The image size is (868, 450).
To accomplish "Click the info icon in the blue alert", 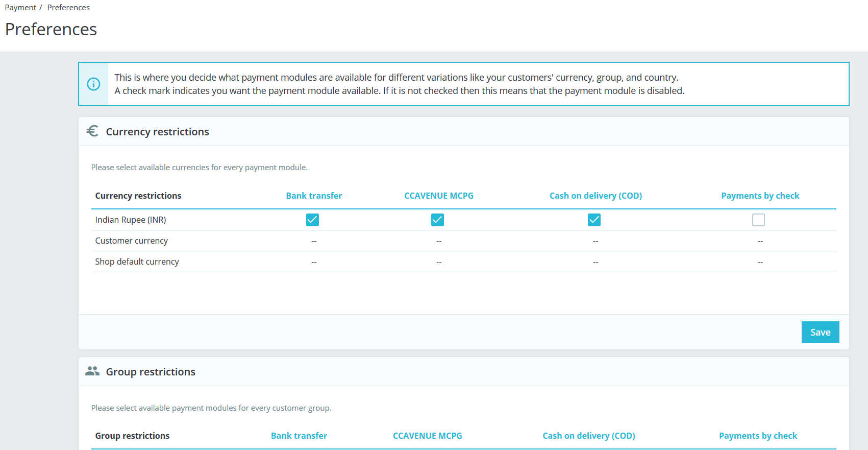I will point(93,84).
